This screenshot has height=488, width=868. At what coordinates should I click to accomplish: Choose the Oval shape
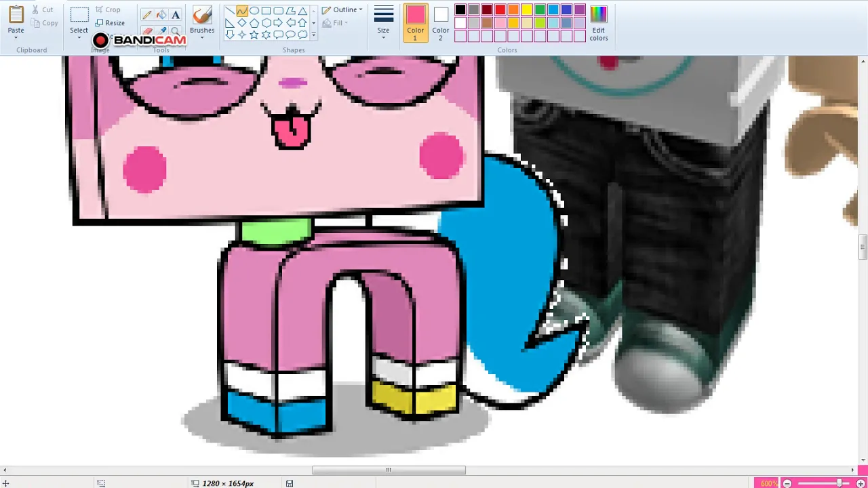[254, 11]
